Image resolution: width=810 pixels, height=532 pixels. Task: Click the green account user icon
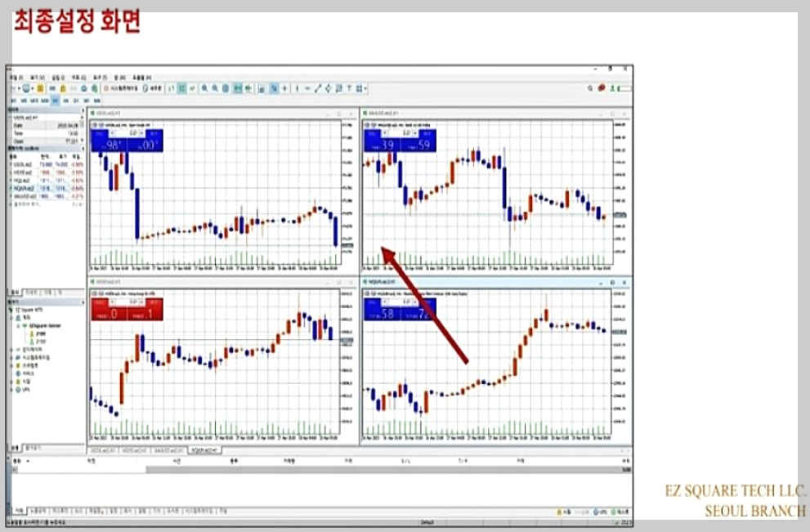[x=613, y=88]
